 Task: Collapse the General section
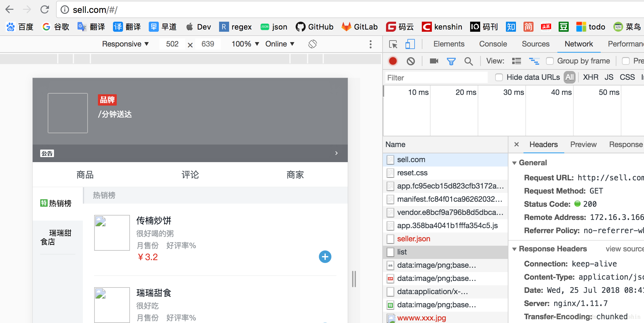coord(514,163)
